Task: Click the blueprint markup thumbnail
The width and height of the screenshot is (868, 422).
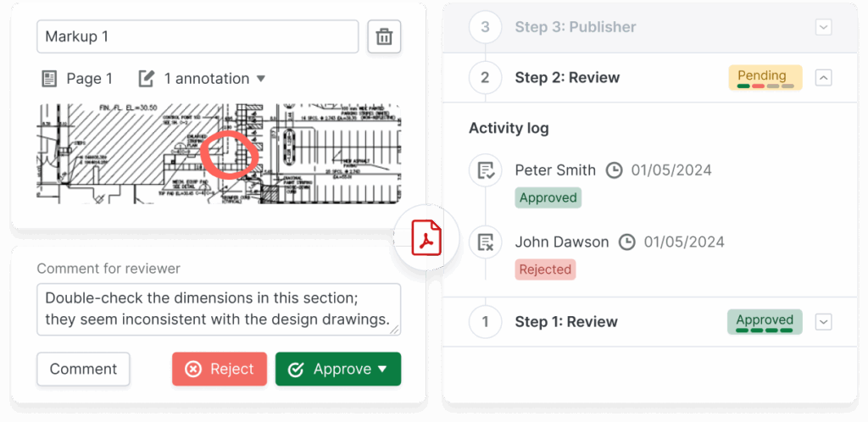Action: (217, 153)
